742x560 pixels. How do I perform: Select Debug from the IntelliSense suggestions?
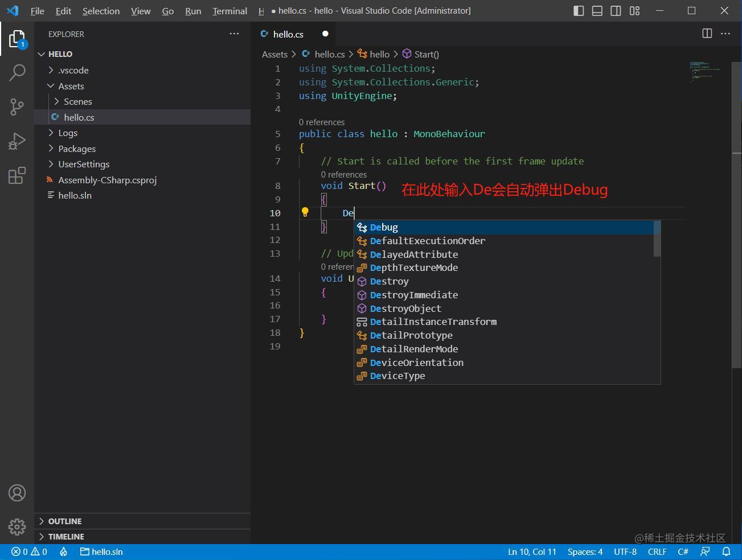[x=383, y=227]
